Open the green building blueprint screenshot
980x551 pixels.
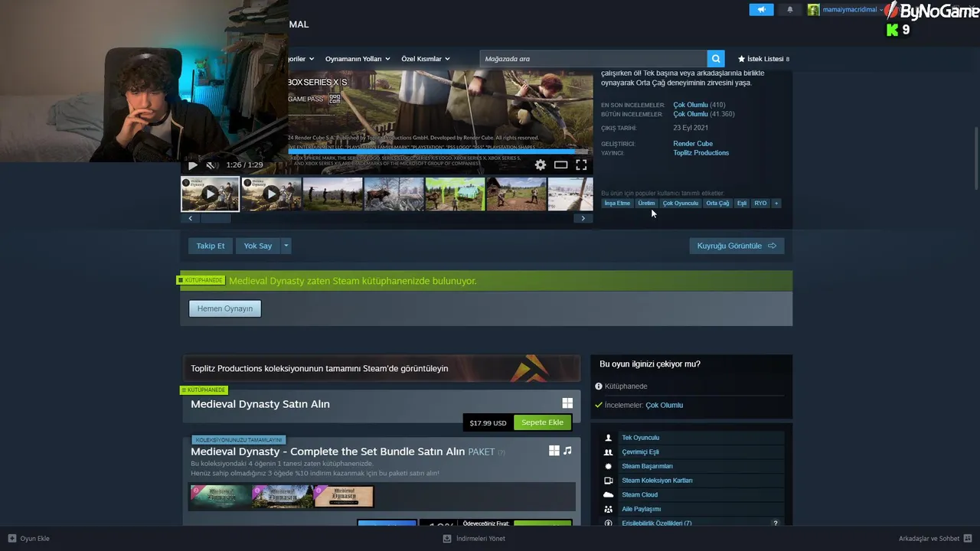(x=455, y=194)
